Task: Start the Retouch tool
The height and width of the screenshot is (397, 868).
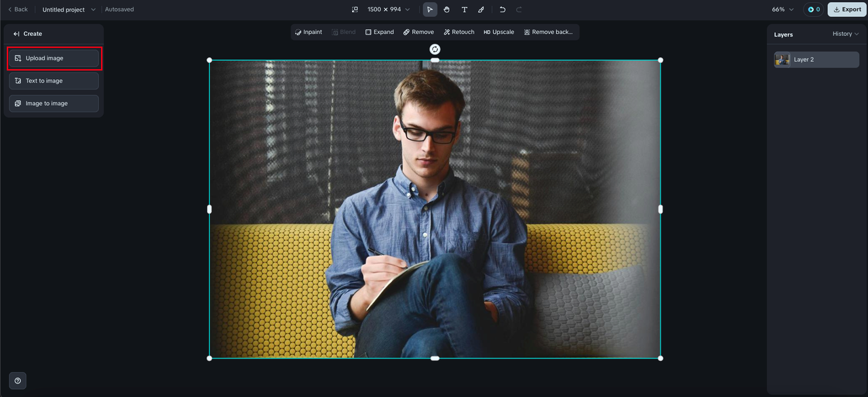Action: coord(459,32)
